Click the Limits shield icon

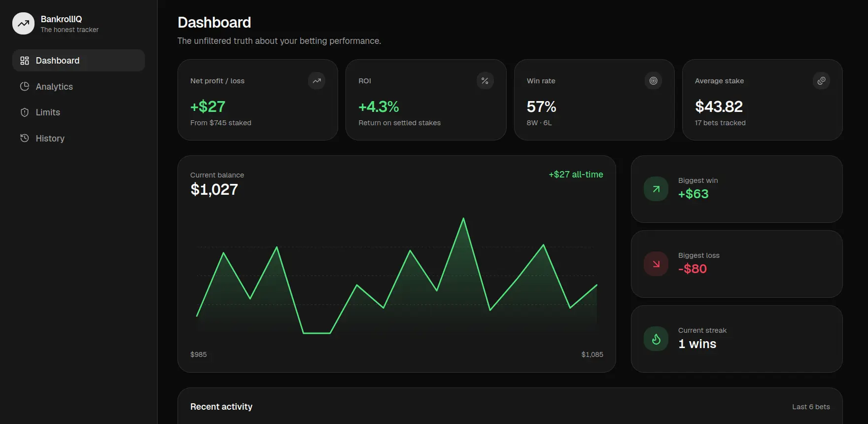[x=25, y=112]
